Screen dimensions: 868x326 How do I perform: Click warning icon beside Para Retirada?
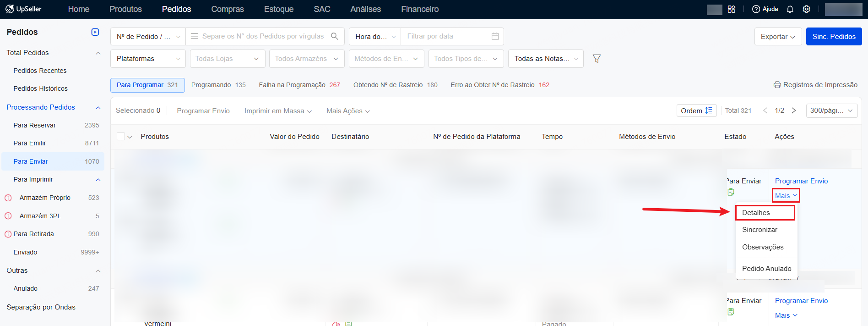point(8,234)
